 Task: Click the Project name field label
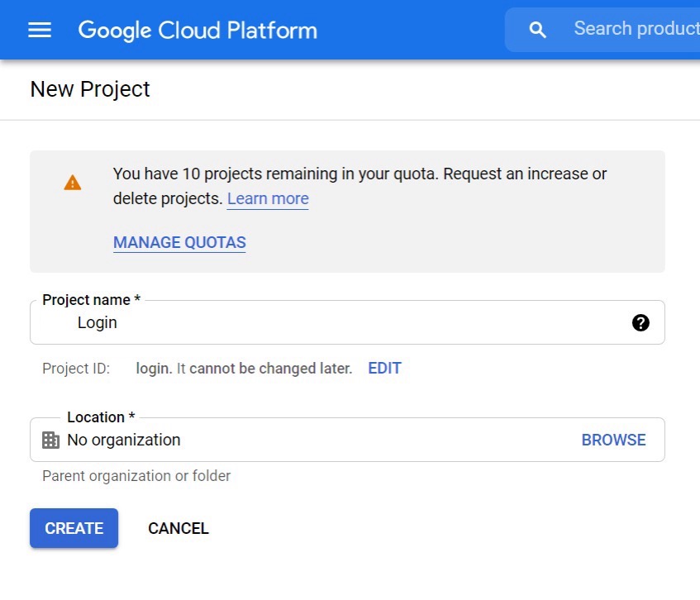click(x=92, y=299)
